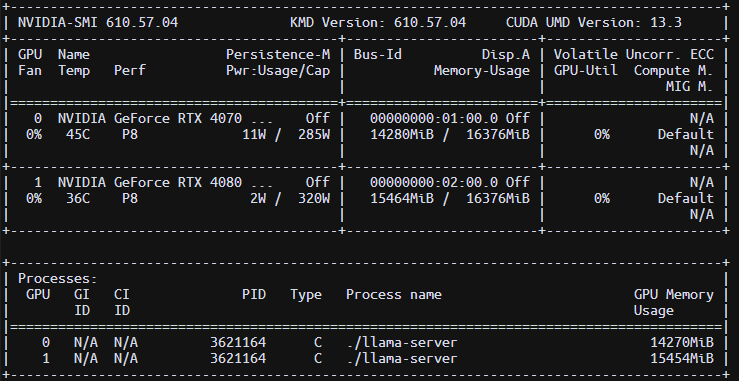
Task: Click the 'Fan' column header
Action: (x=30, y=71)
